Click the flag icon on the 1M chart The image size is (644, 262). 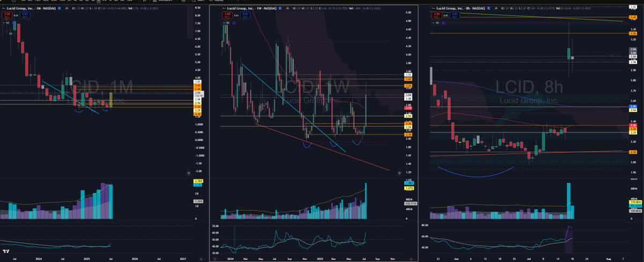point(60,9)
